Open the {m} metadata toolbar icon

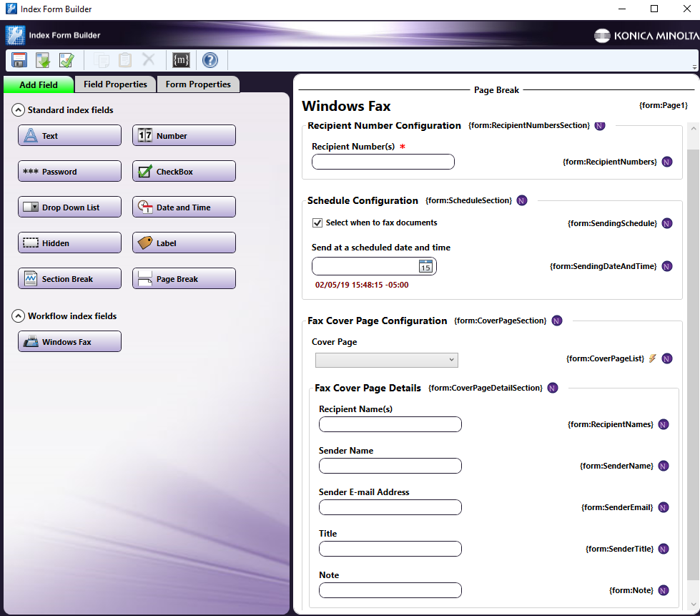pos(181,60)
